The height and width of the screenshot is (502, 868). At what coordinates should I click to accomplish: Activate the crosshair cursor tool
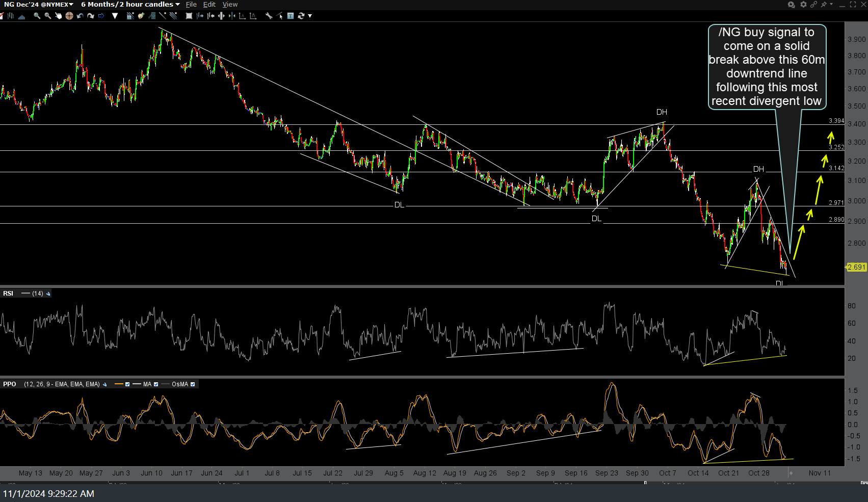point(69,16)
